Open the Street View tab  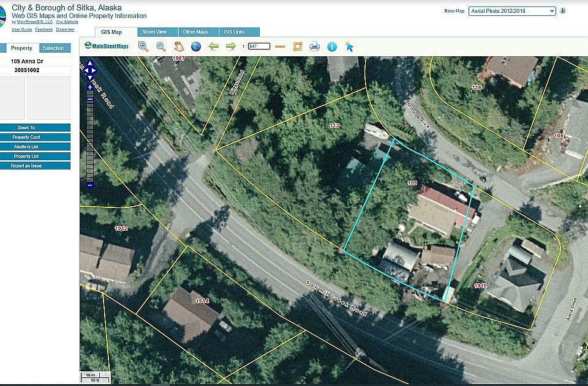[157, 32]
